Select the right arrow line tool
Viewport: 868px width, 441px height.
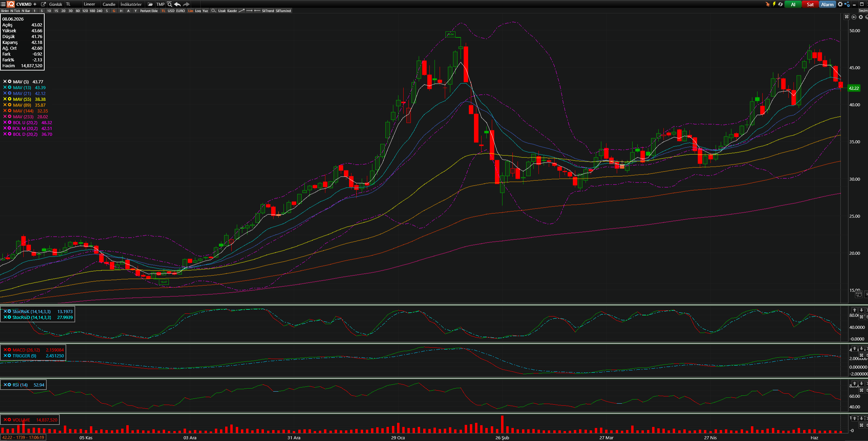250,11
